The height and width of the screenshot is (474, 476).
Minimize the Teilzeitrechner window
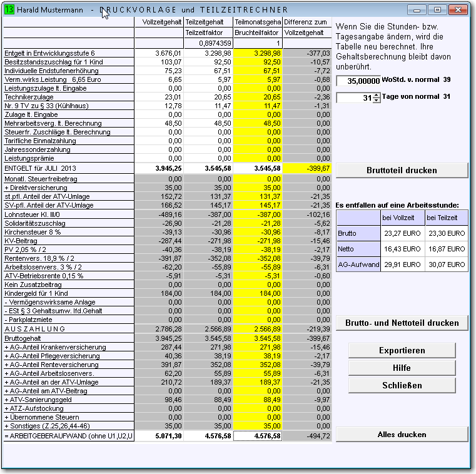417,10
